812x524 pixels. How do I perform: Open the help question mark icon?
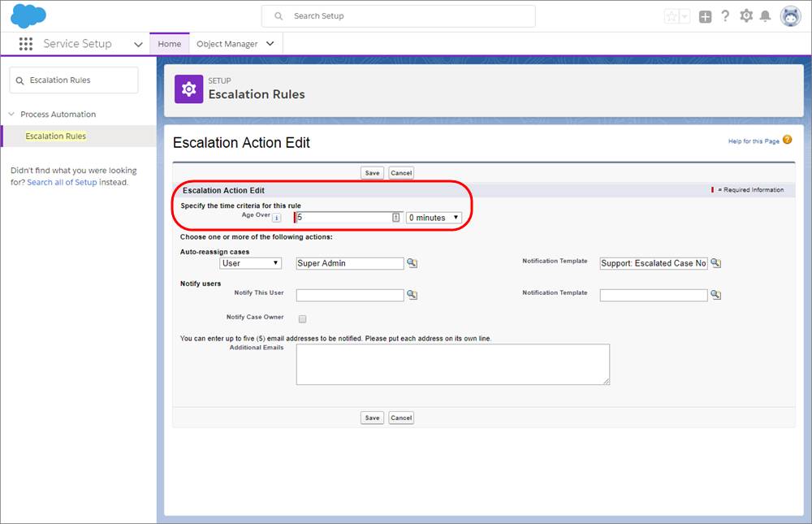coord(725,16)
